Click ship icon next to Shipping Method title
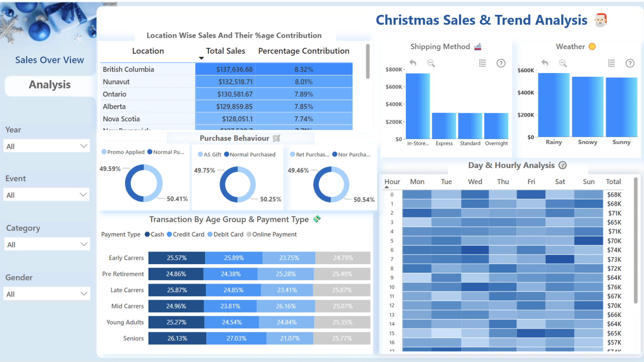Image resolution: width=644 pixels, height=362 pixels. point(478,47)
